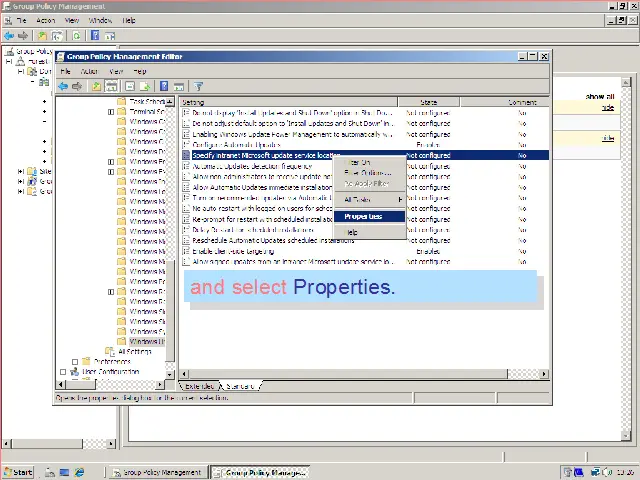Switch to the Standard tab
640x480 pixels.
pos(241,386)
